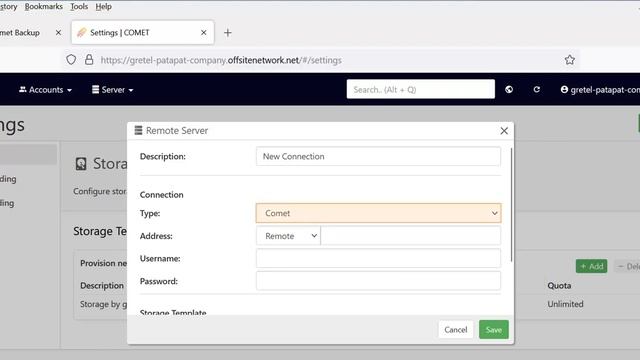The image size is (640, 360).
Task: Click the refresh icon in navbar
Action: coord(536,89)
